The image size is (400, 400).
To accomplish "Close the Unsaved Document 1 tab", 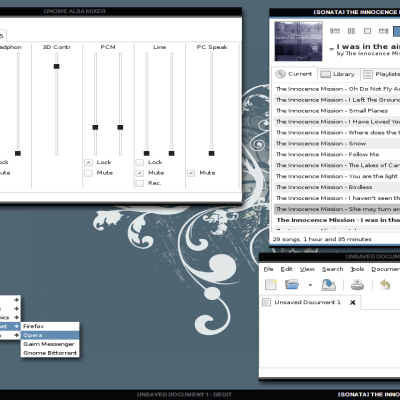I will pos(352,302).
